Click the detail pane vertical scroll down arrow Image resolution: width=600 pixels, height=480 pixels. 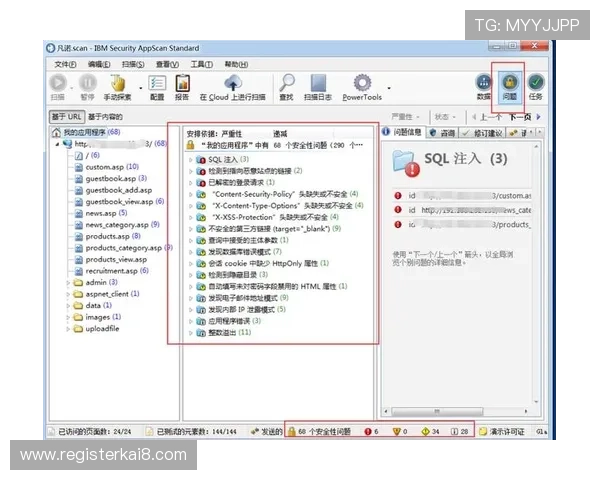[x=536, y=402]
